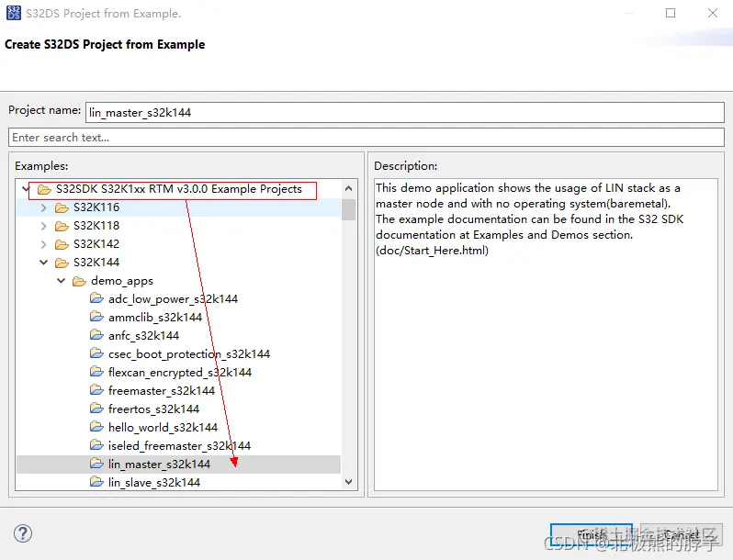The width and height of the screenshot is (733, 560).
Task: Select the adc_low_power_s32k144 example
Action: 173,299
